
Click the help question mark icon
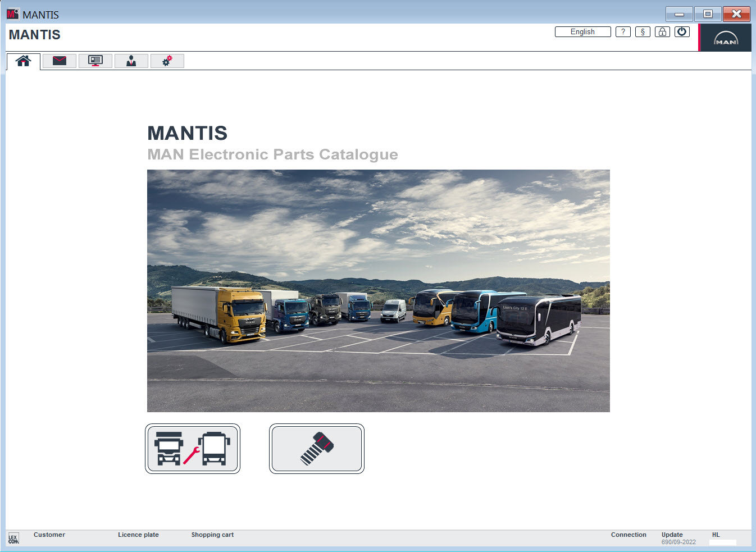[623, 32]
